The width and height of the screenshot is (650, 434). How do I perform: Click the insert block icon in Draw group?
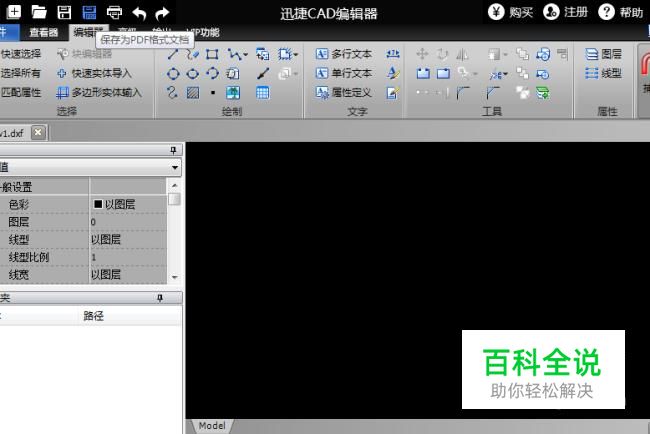point(262,54)
